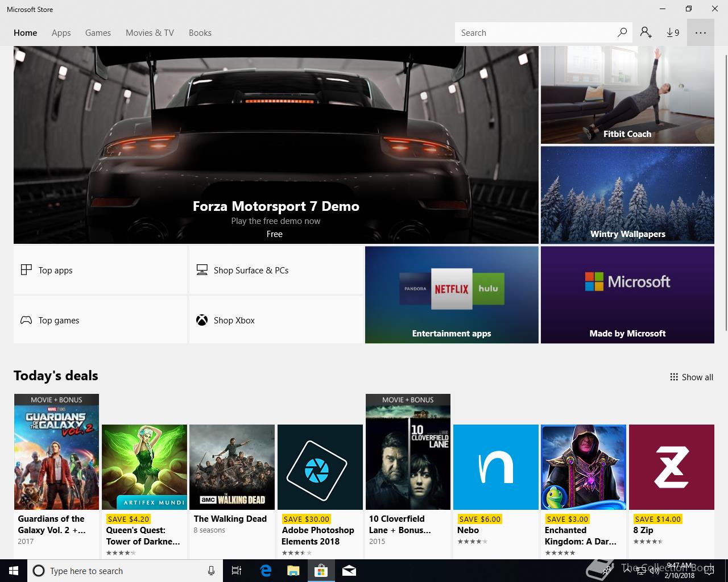Click the SAVE $4.20 badge

point(129,519)
